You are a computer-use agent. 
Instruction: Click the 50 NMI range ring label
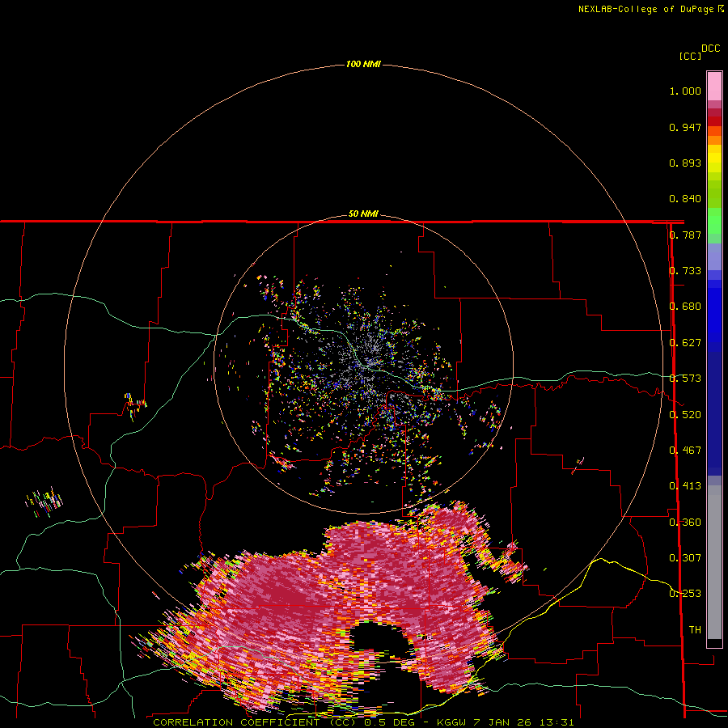[363, 214]
